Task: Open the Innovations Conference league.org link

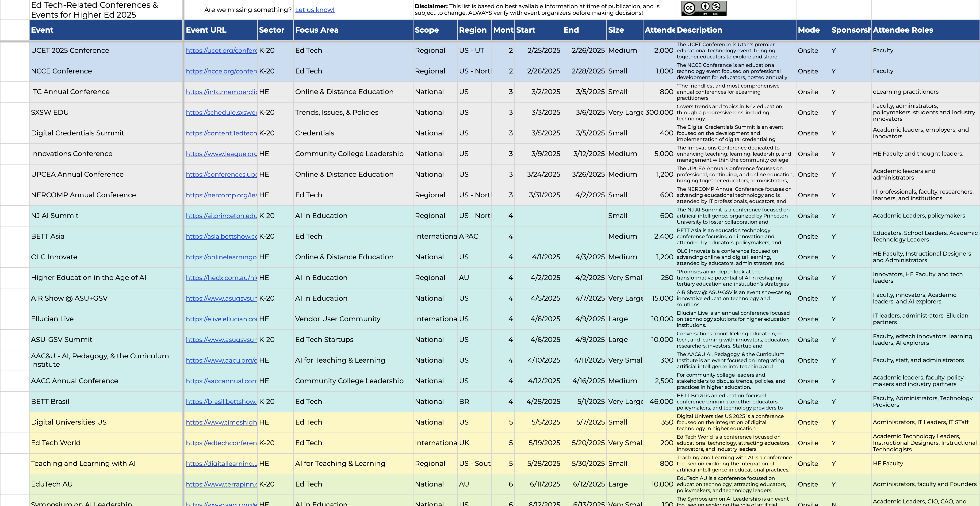Action: 221,154
